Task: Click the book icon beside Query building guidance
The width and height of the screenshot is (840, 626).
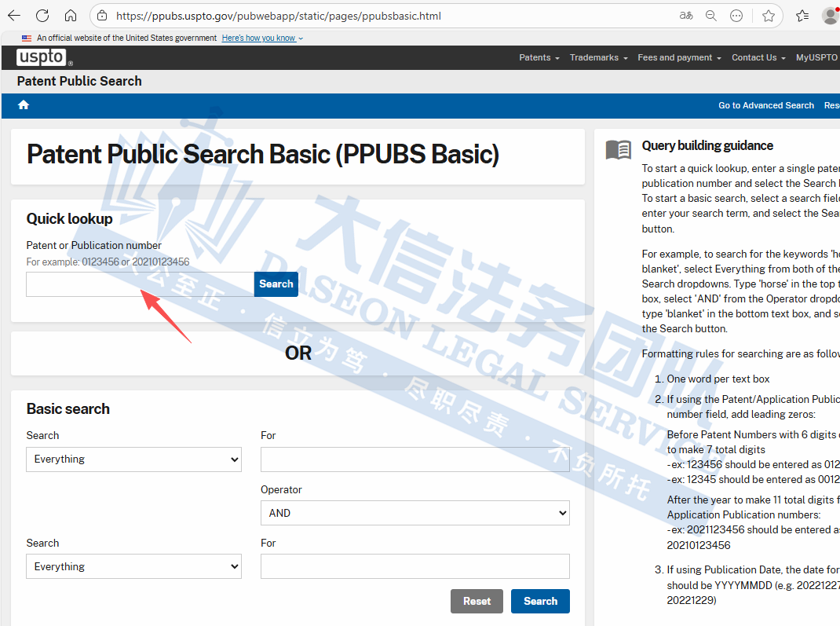Action: click(x=618, y=149)
